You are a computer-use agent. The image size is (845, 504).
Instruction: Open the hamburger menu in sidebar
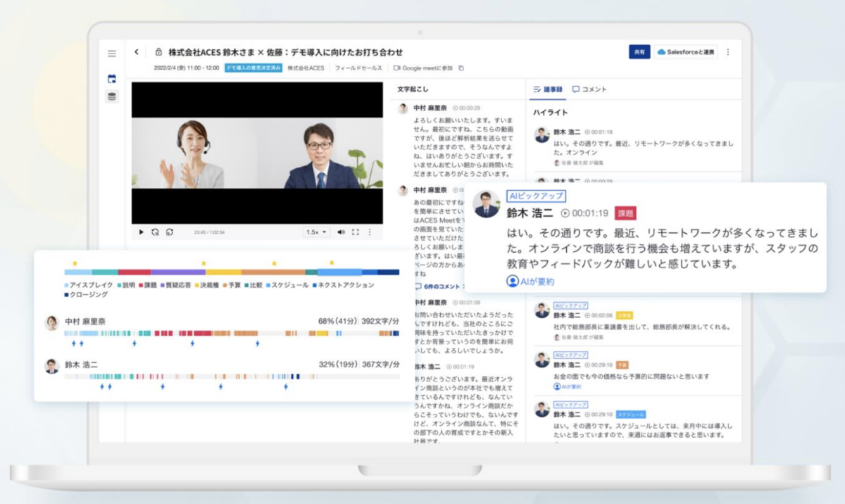point(111,53)
